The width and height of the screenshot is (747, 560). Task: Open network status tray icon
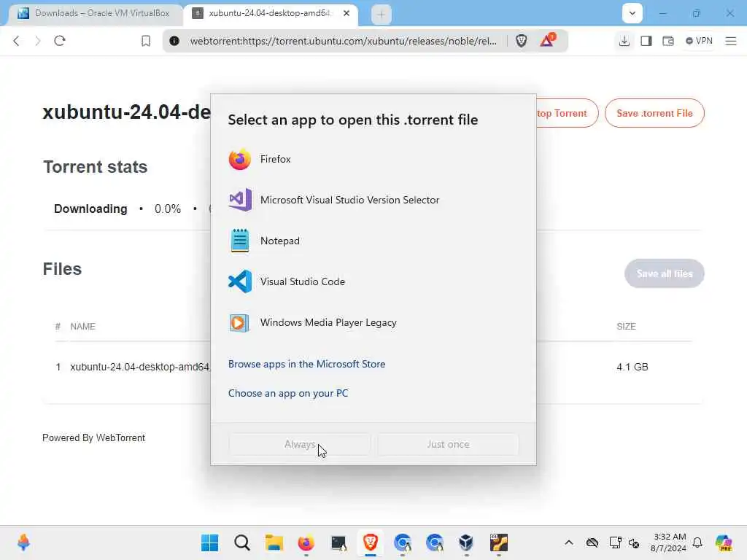tap(615, 542)
